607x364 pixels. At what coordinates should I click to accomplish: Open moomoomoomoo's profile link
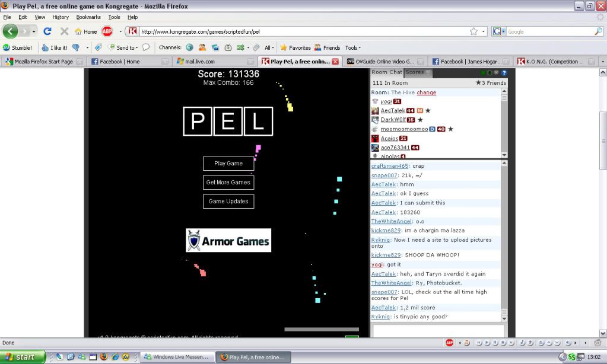point(404,129)
